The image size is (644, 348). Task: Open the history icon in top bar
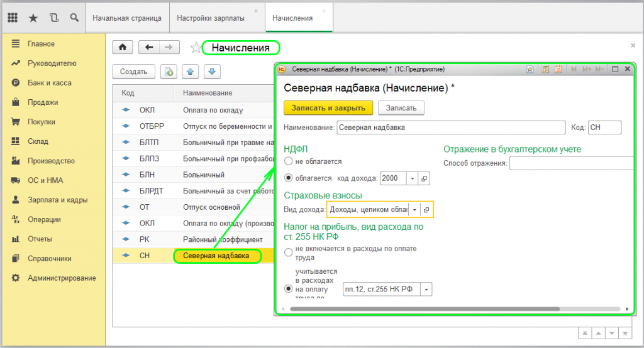(x=54, y=18)
